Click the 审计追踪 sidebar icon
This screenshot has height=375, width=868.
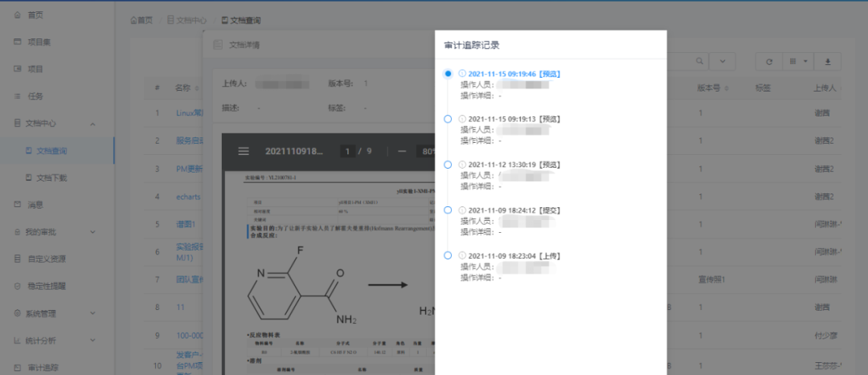pyautogui.click(x=18, y=367)
